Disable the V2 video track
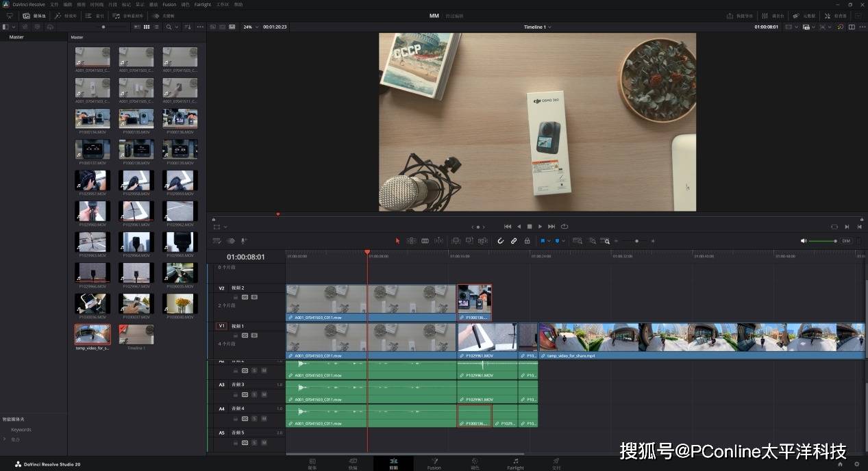 pos(254,297)
